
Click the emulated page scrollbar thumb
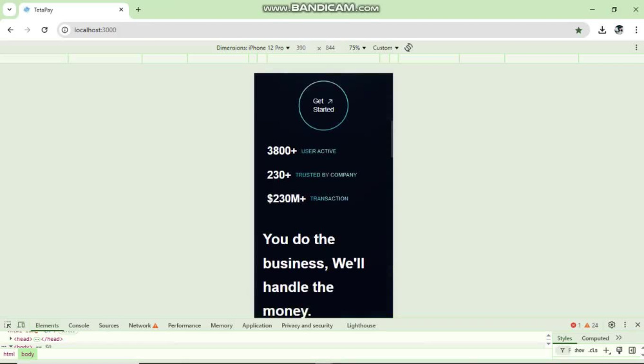point(392,139)
